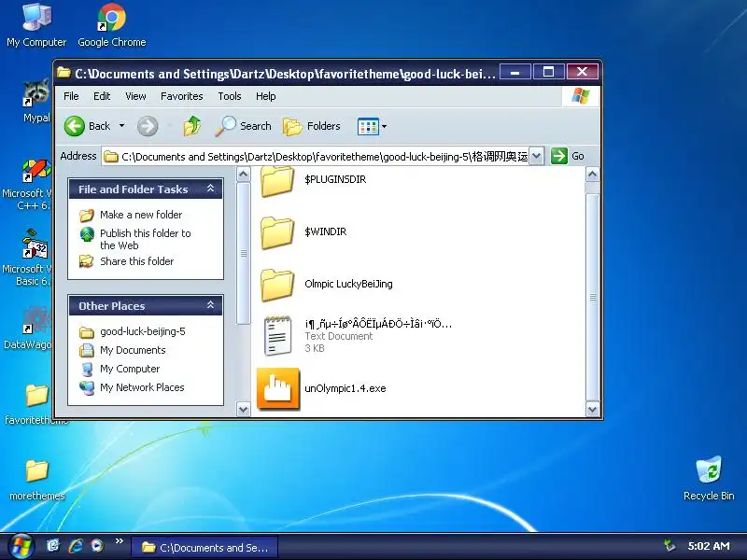Open the File menu

tap(71, 96)
